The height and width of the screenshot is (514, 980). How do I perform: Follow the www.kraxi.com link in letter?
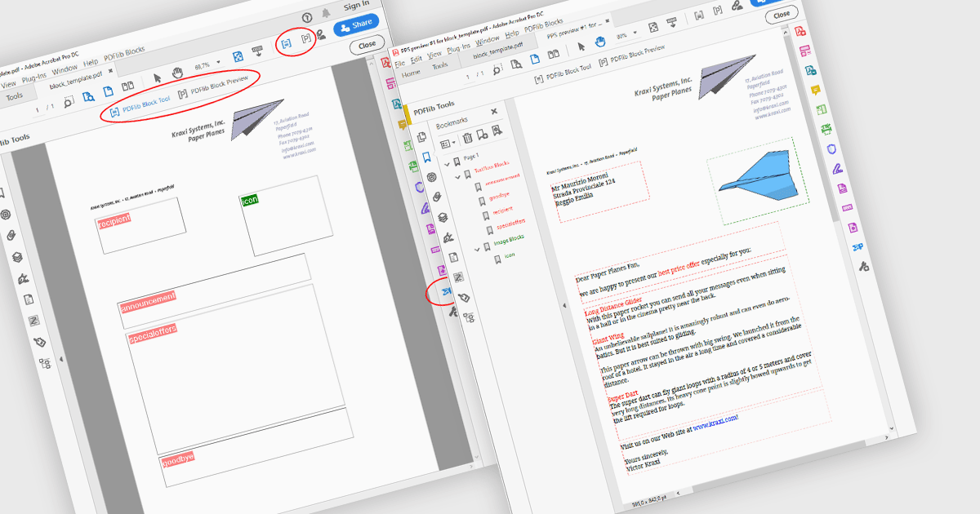click(x=716, y=423)
